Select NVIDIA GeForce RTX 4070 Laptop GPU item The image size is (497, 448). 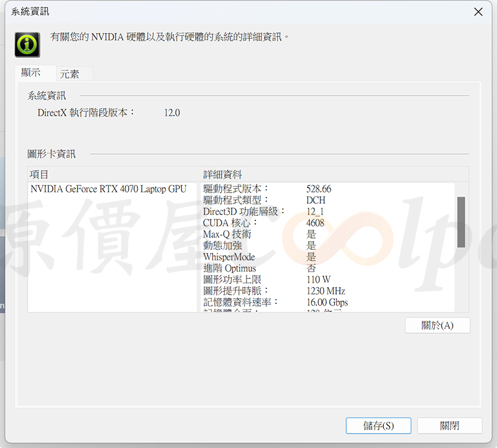click(108, 189)
